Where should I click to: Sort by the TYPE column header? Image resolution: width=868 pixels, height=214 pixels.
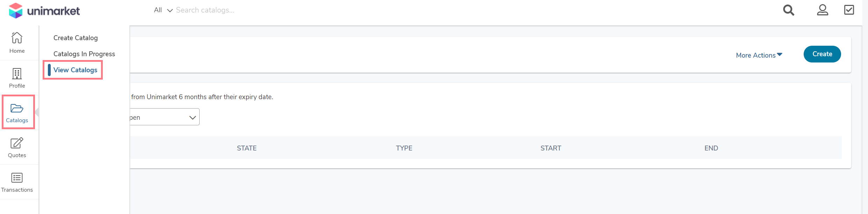pyautogui.click(x=404, y=148)
